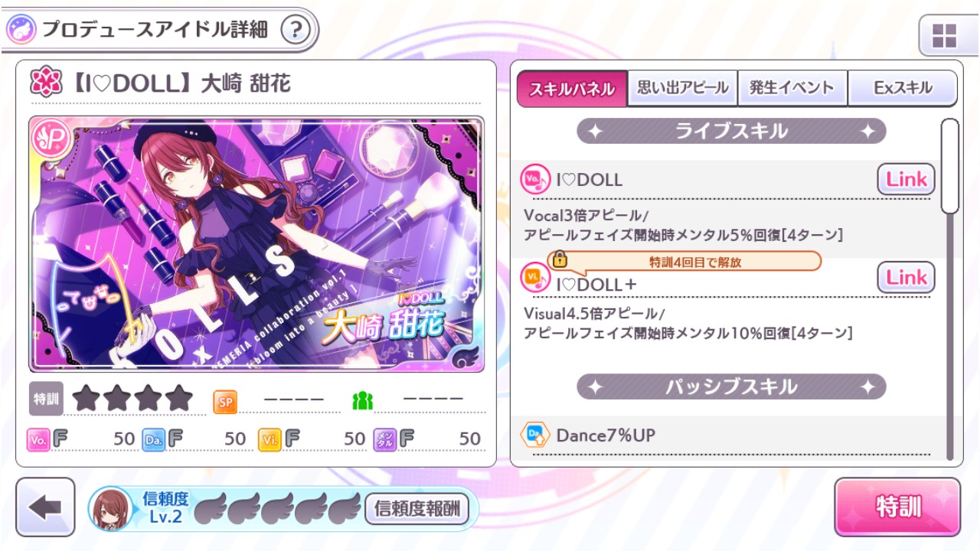
Task: Click the Vocal icon beside I♡DOLL skill
Action: pos(534,180)
